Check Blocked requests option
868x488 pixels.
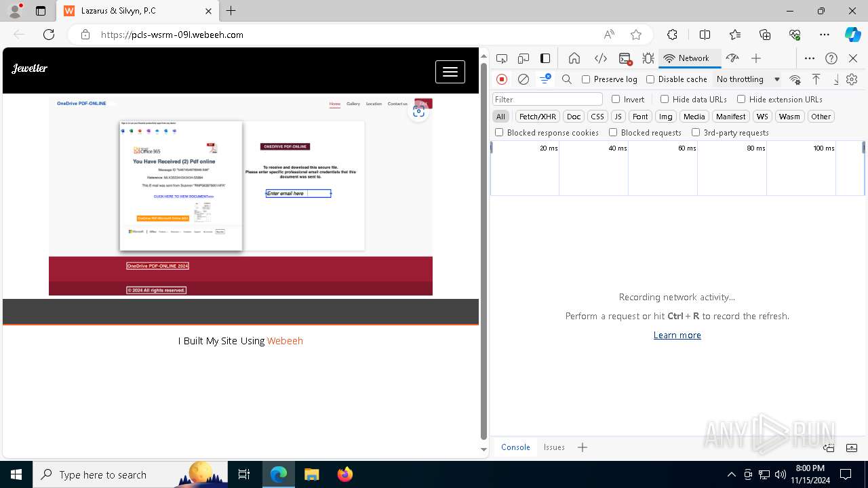point(613,133)
